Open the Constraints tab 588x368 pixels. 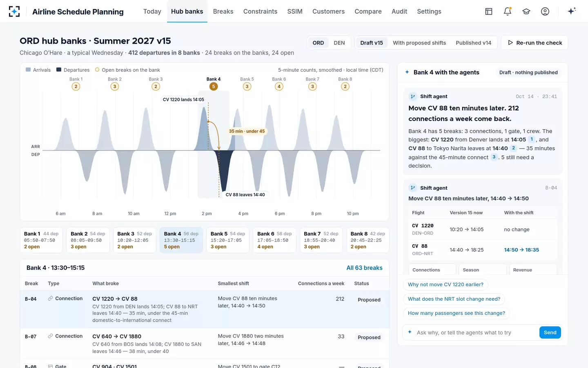[260, 11]
